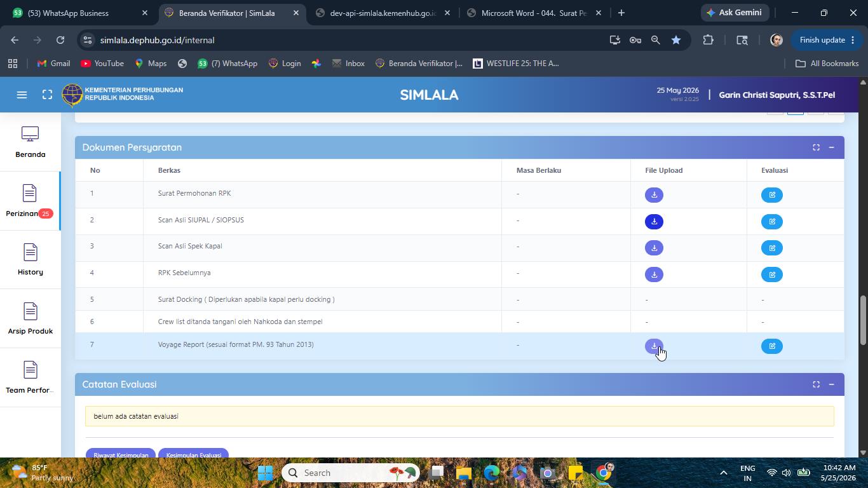
Task: Open All Bookmarks folder
Action: click(827, 64)
